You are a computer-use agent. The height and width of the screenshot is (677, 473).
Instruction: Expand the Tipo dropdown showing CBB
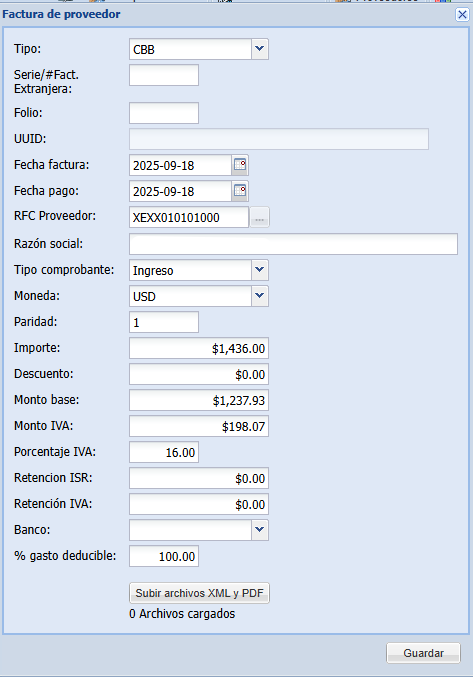(260, 49)
